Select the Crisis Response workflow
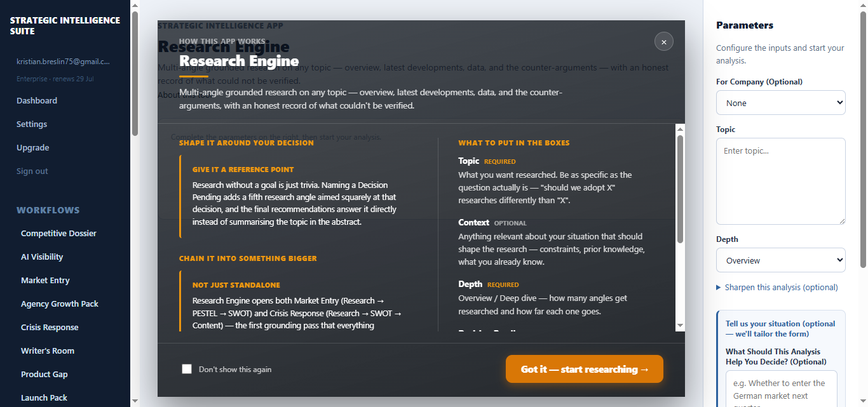This screenshot has height=407, width=868. click(x=50, y=327)
